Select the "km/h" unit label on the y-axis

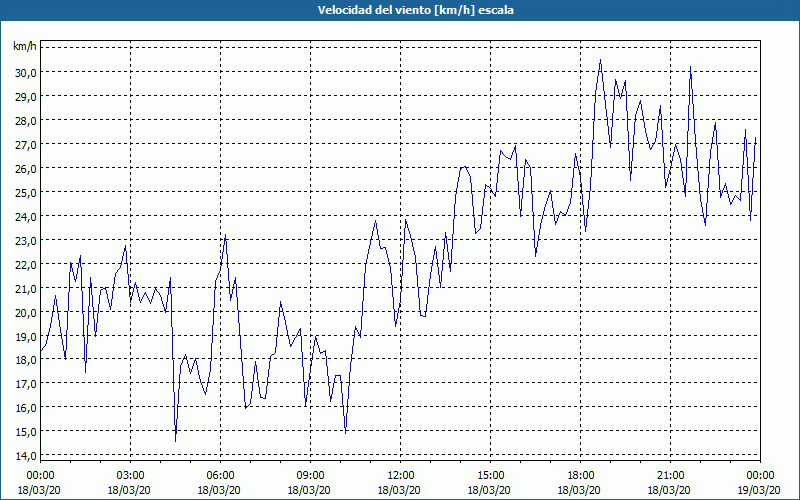tap(24, 47)
